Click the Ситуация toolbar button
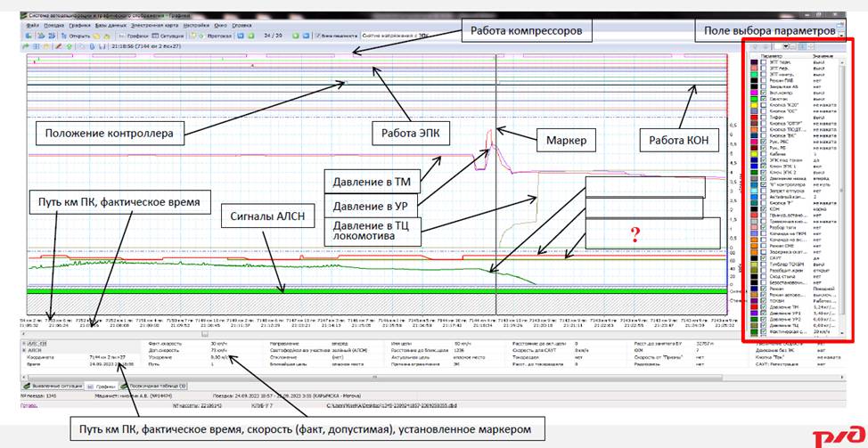Image resolution: width=868 pixels, height=448 pixels. point(171,35)
